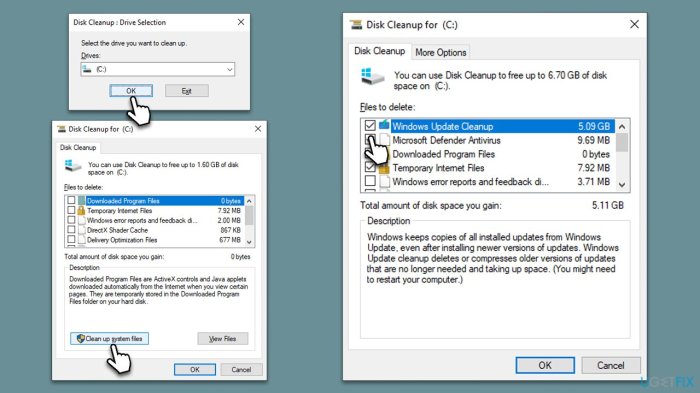This screenshot has height=393, width=700.
Task: Click scrollbar thumb in large window file list
Action: point(622,143)
